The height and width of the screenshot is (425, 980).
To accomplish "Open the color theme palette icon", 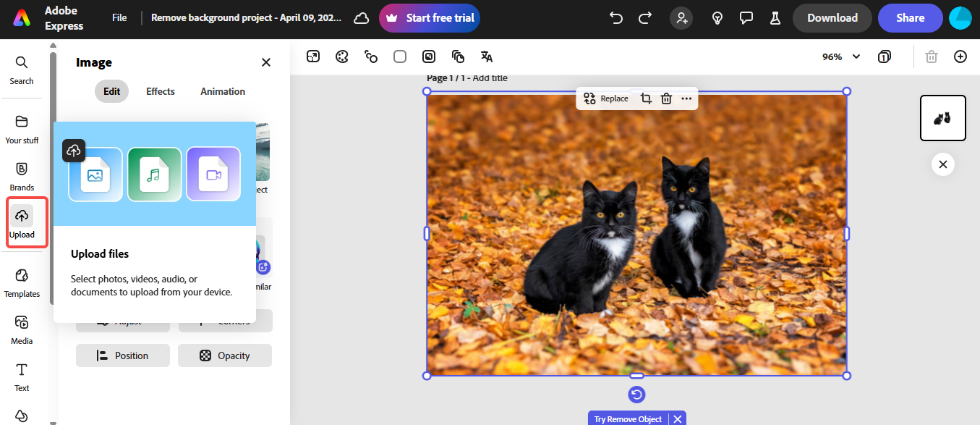I will [342, 56].
